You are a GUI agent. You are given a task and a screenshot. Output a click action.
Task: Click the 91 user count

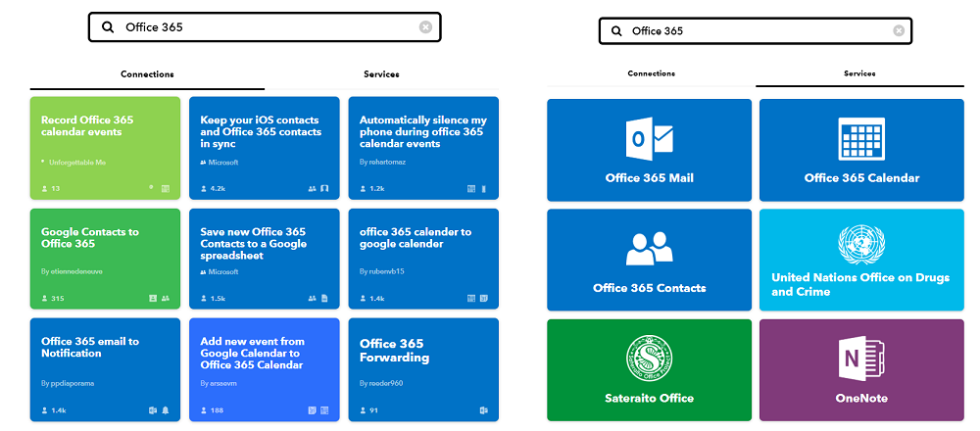point(373,410)
